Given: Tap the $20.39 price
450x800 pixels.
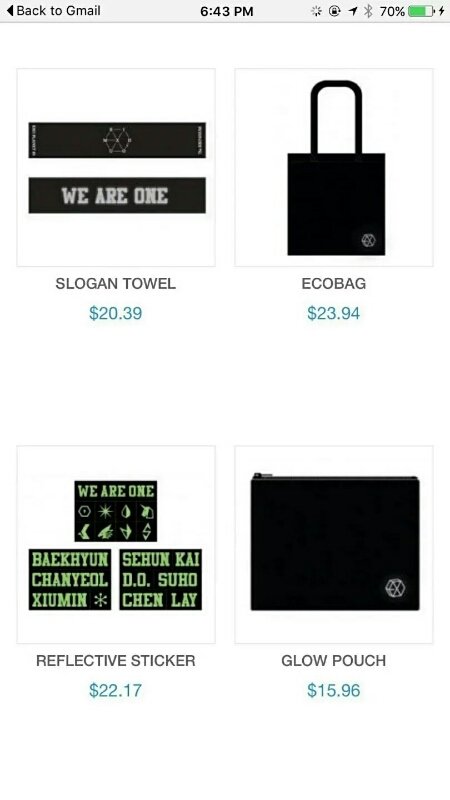Looking at the screenshot, I should 116,313.
